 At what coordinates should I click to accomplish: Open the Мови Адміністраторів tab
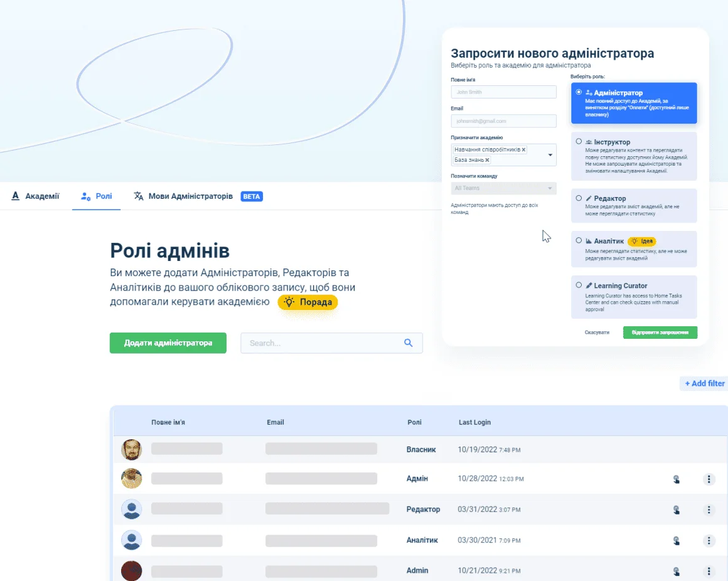(x=190, y=196)
